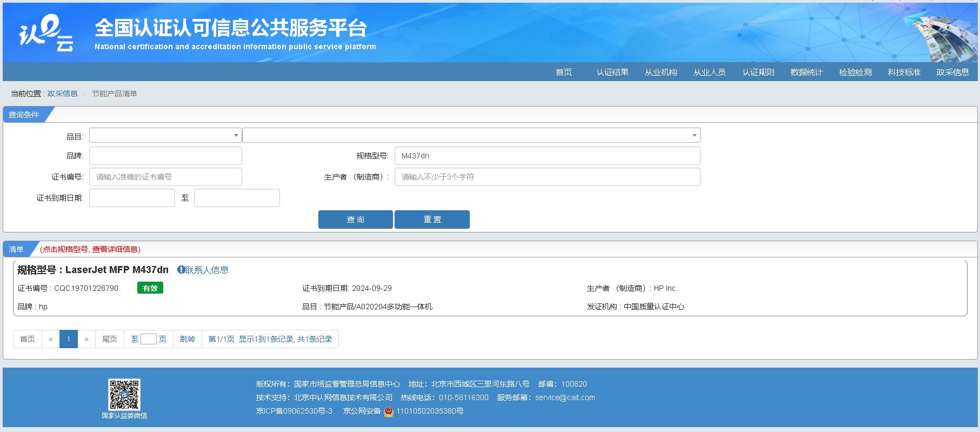This screenshot has height=432, width=980.
Task: Open 数据统计 navigation menu
Action: pos(807,72)
